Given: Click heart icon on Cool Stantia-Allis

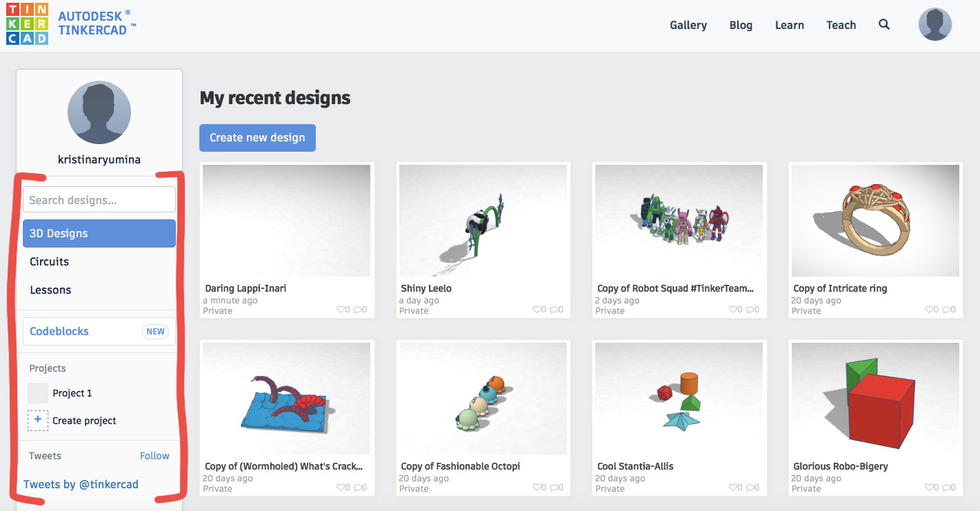Looking at the screenshot, I should [x=733, y=488].
